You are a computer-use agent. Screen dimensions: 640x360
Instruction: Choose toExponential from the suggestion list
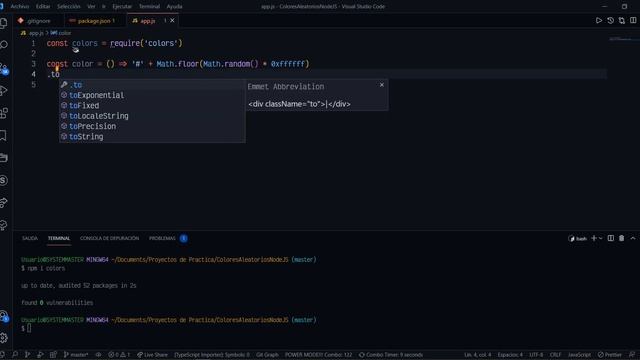pos(152,95)
